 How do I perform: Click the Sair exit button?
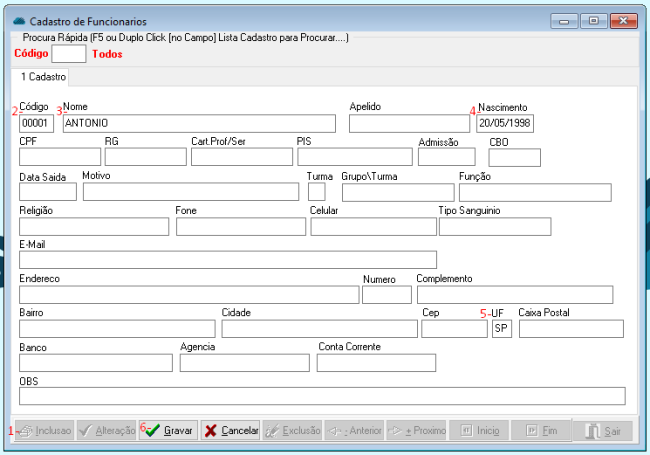(603, 430)
